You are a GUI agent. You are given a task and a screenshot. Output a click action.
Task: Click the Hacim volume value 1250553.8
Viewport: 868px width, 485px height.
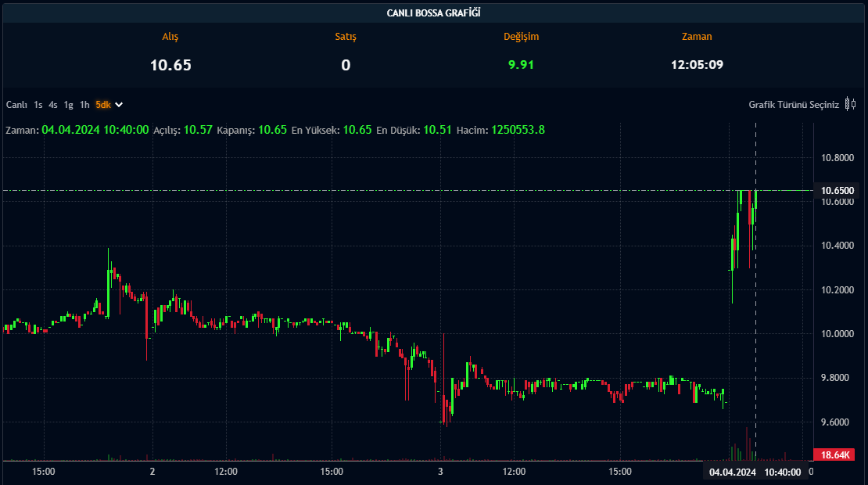coord(518,129)
